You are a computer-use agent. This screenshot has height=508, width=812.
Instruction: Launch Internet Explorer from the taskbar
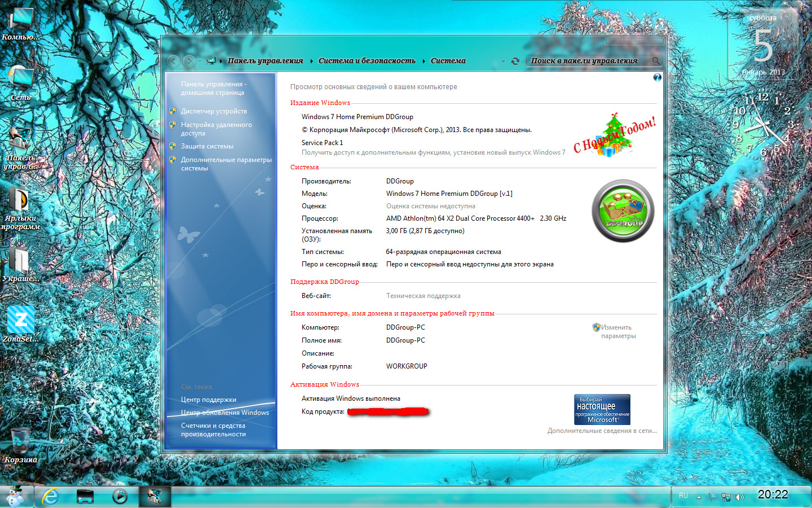click(x=50, y=496)
